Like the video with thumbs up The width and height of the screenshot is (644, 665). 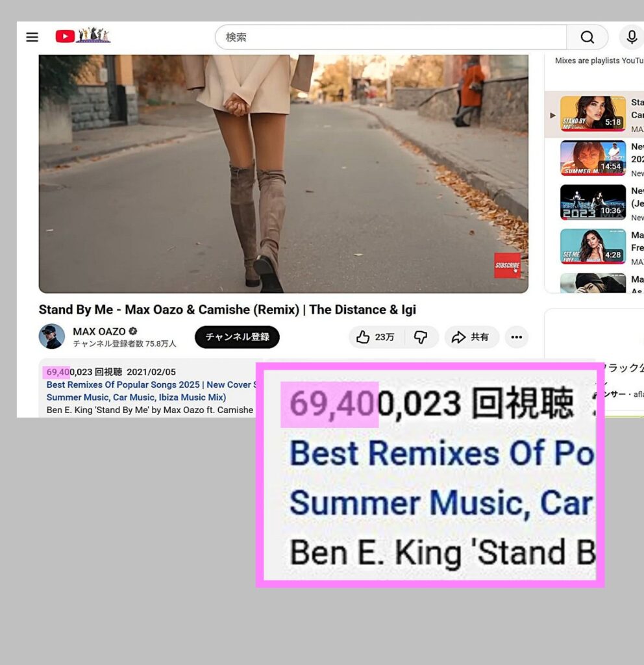tap(377, 337)
